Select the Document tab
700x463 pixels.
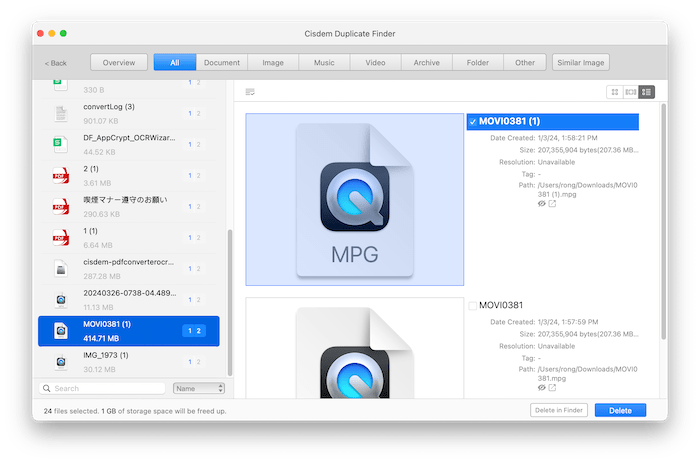tap(221, 63)
